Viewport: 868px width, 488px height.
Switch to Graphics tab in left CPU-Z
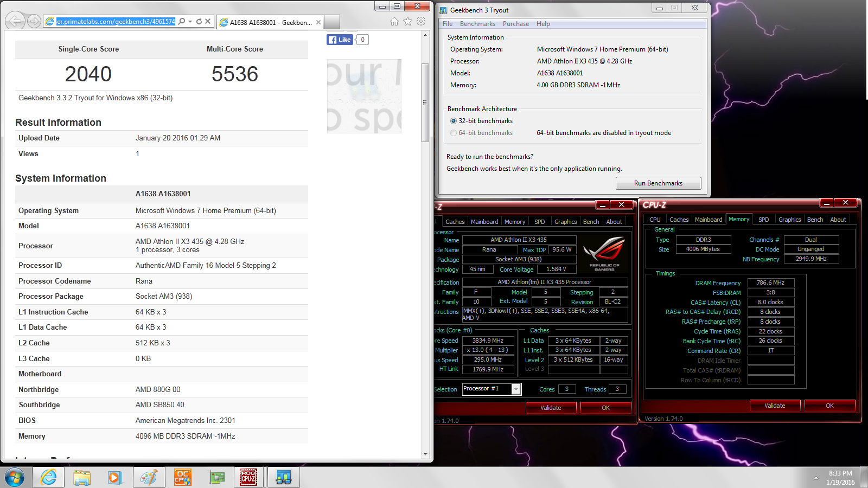[x=565, y=222]
